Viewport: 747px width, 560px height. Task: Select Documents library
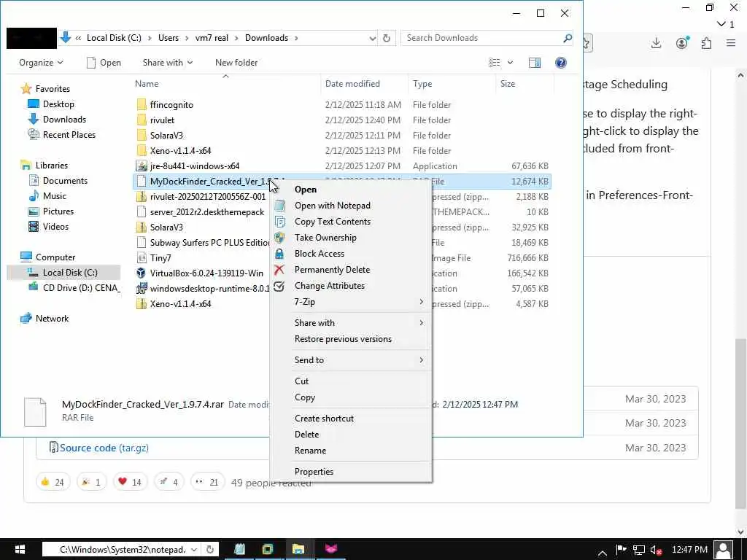coord(65,181)
